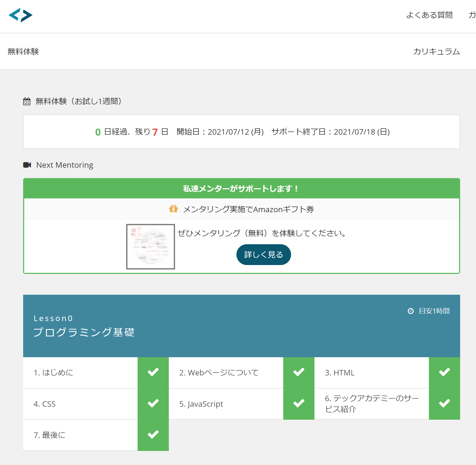Screen dimensions: 476x465
Task: Toggle completion check for 2. Webページについて
Action: [299, 372]
